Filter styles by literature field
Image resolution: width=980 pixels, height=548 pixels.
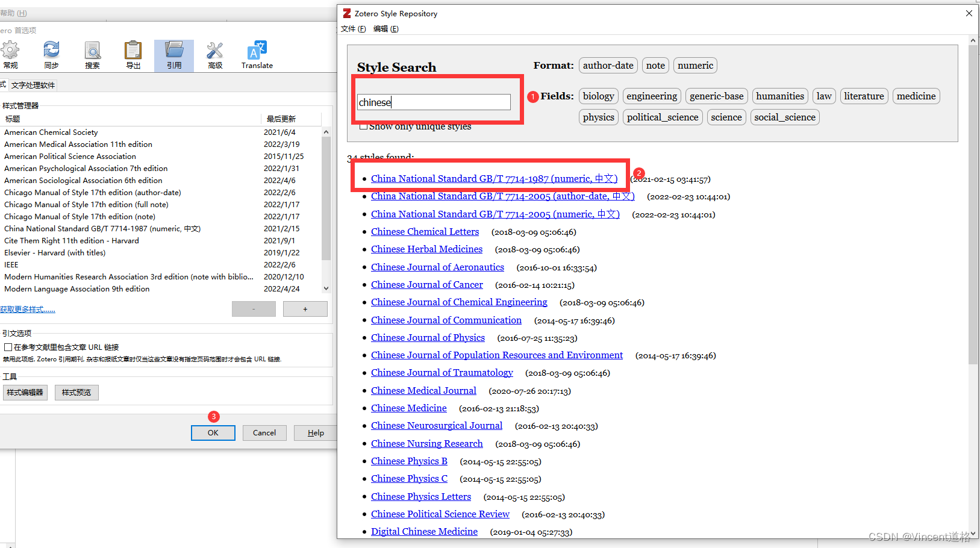tap(864, 96)
